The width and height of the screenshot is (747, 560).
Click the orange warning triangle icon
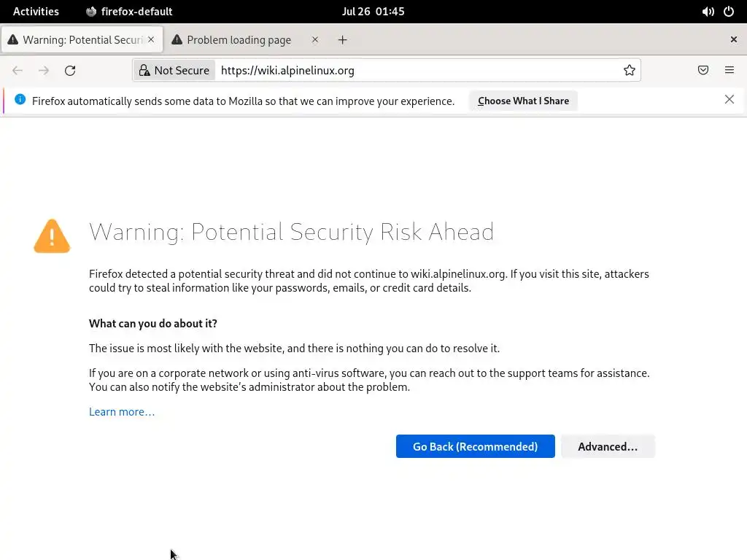point(52,236)
